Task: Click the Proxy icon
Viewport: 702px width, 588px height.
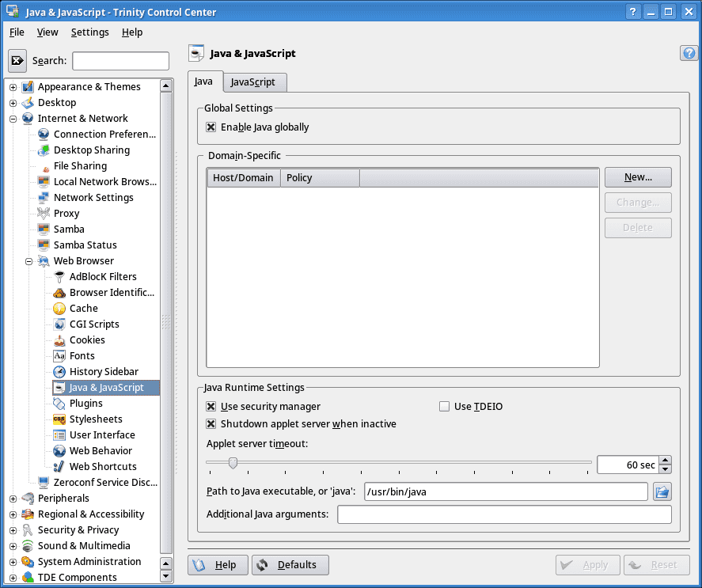Action: (44, 213)
